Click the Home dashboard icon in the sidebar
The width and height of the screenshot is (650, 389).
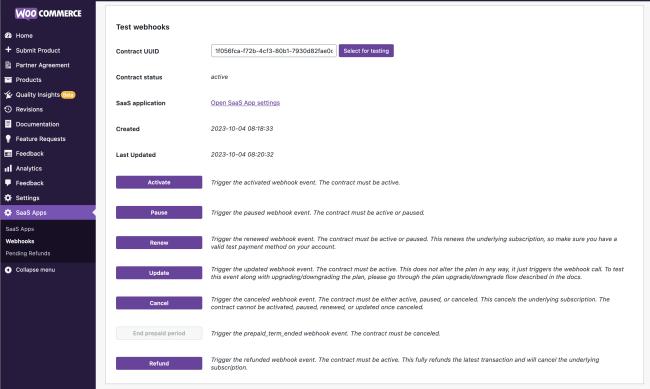(8, 36)
